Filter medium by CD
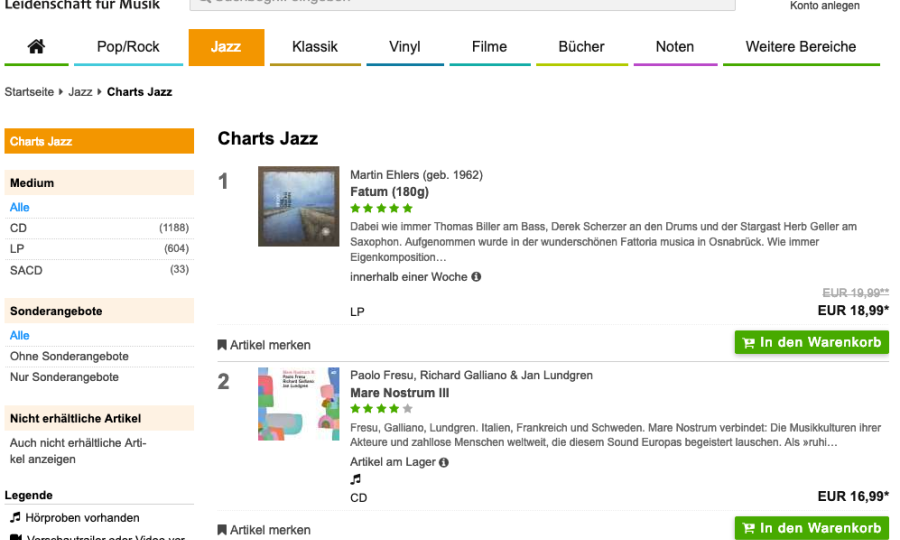900x540 pixels. pos(18,228)
